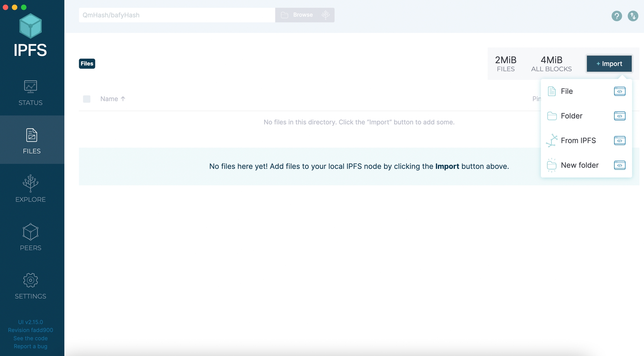The width and height of the screenshot is (644, 356).
Task: Focus the QmHash/bafyHash input field
Action: point(177,15)
